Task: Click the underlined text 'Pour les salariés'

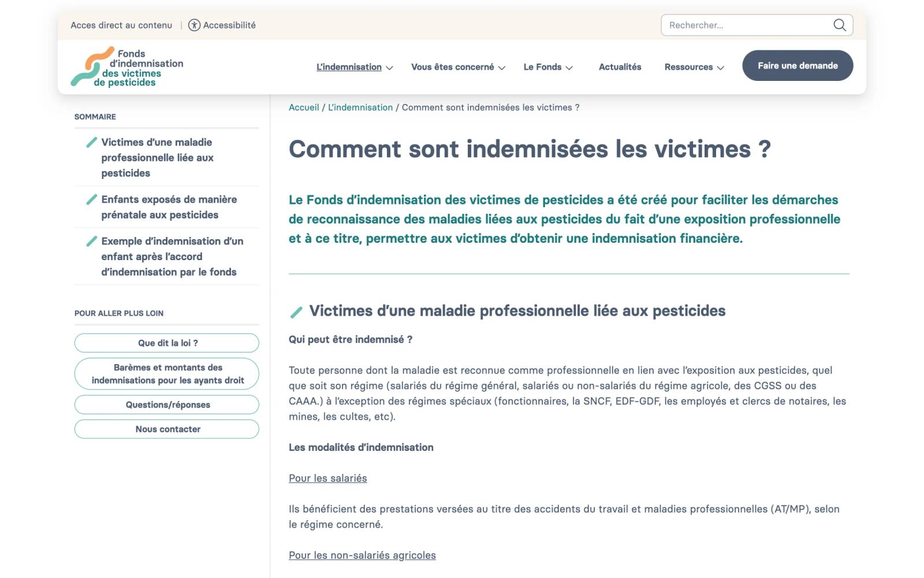Action: 328,478
